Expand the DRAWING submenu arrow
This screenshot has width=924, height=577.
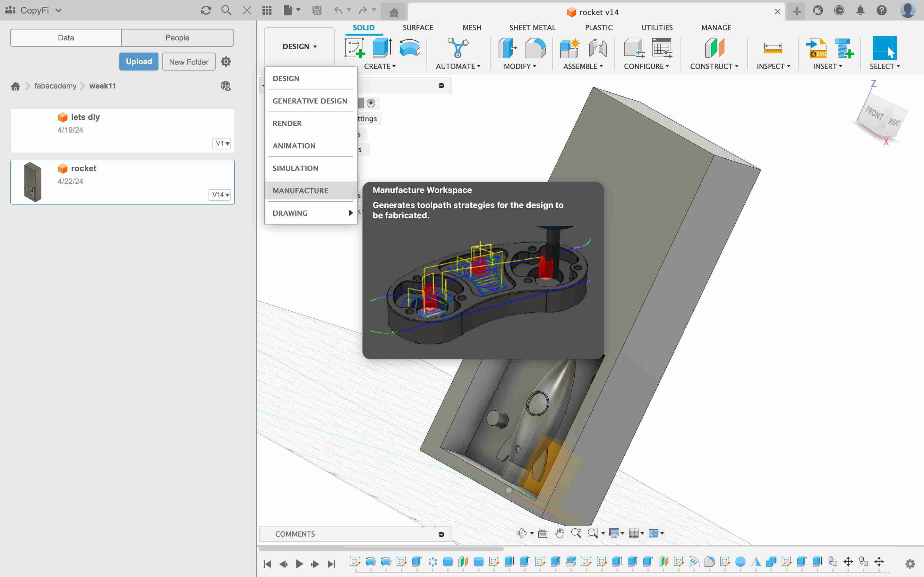click(x=351, y=213)
